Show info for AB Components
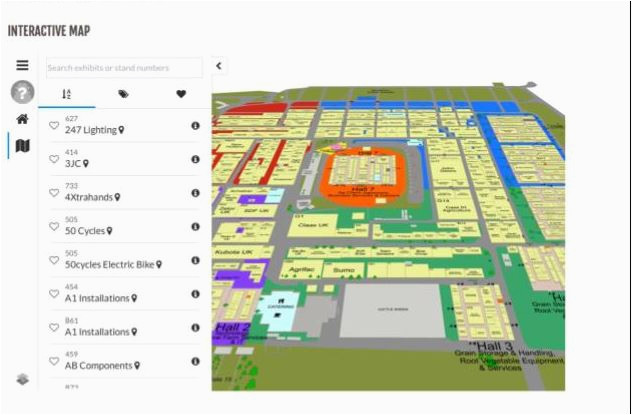 [x=195, y=361]
